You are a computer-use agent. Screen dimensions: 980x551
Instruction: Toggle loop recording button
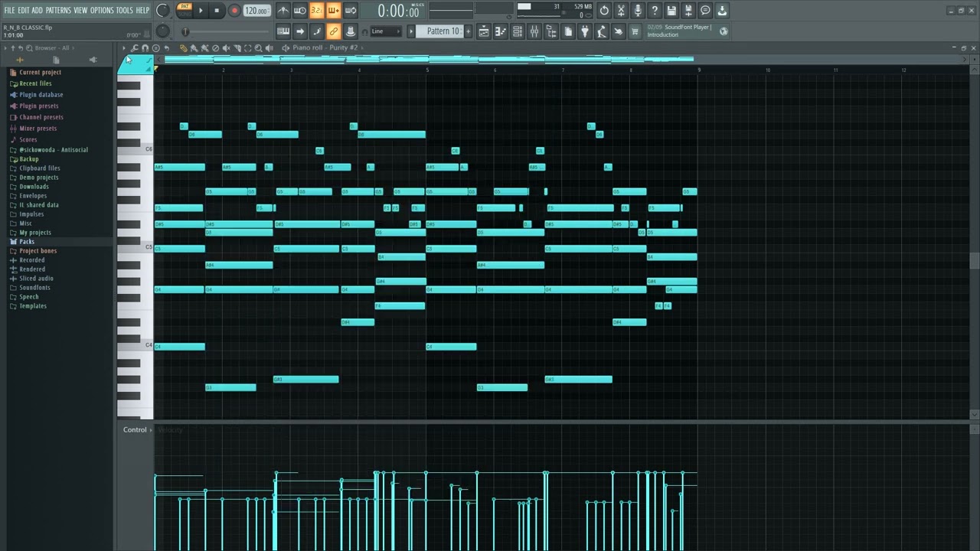351,11
